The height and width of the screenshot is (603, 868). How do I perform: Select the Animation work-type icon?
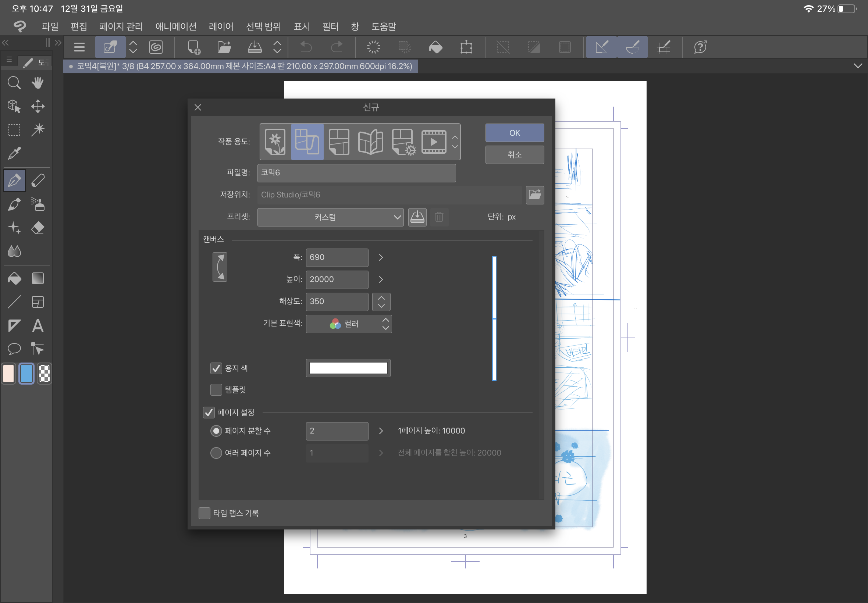[x=434, y=142]
